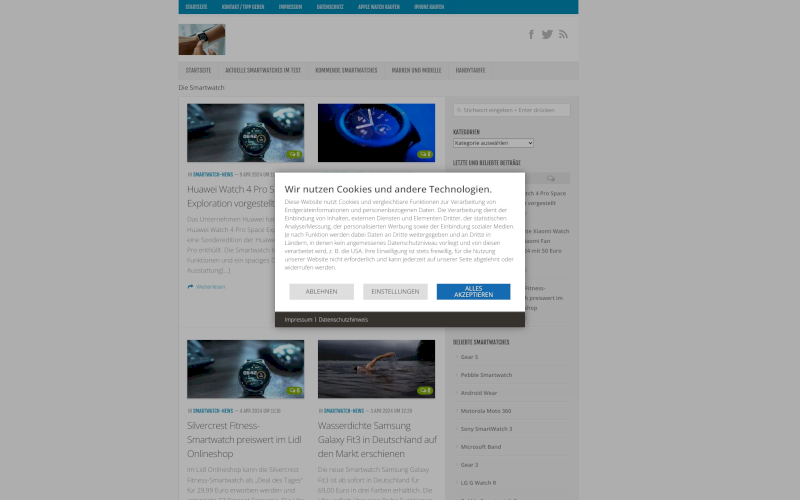This screenshot has height=500, width=800.
Task: Click the 'Impressum' link in cookie banner
Action: click(x=298, y=320)
